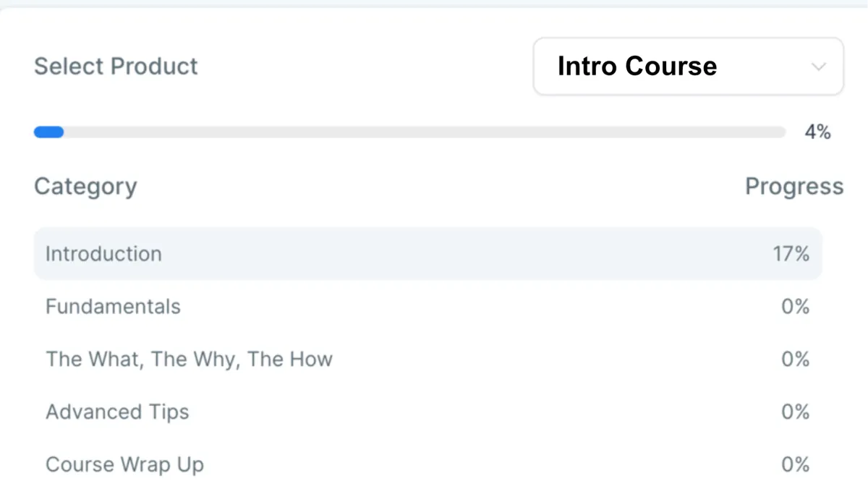Click the 0% value for The What row
The width and height of the screenshot is (868, 489).
[x=795, y=360]
